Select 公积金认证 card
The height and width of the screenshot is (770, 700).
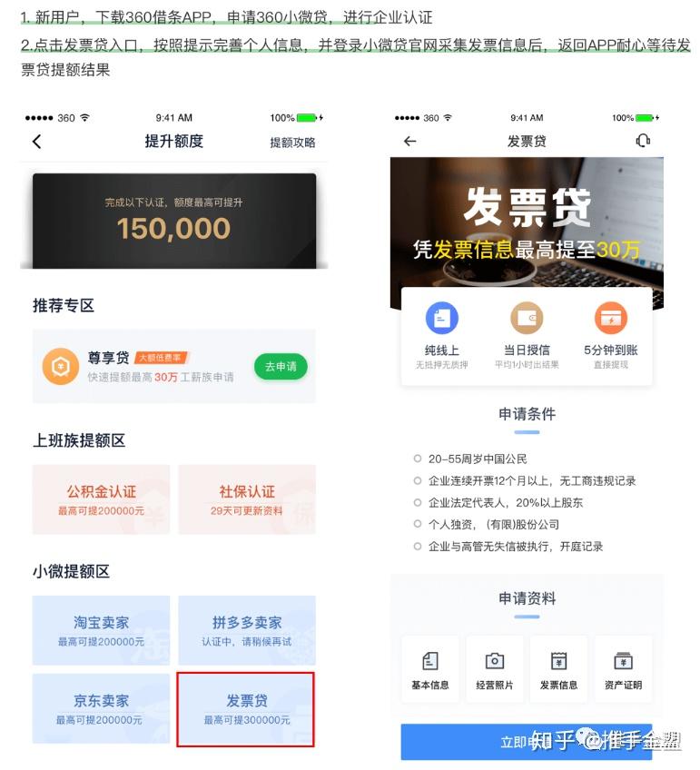coord(101,499)
